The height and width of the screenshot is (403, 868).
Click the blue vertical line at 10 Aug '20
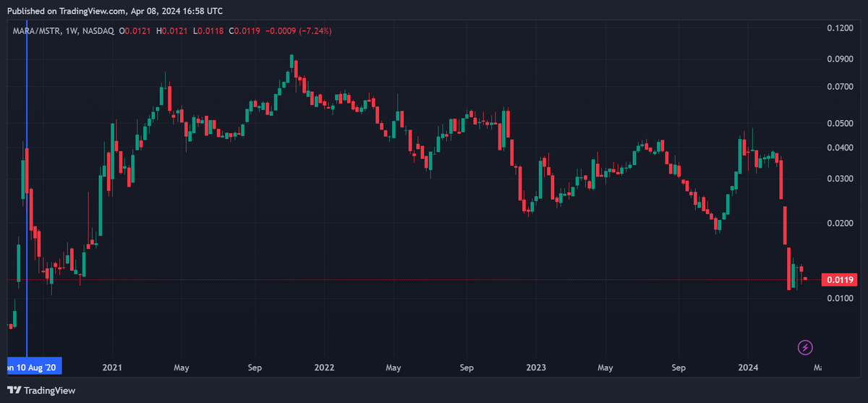pos(27,188)
